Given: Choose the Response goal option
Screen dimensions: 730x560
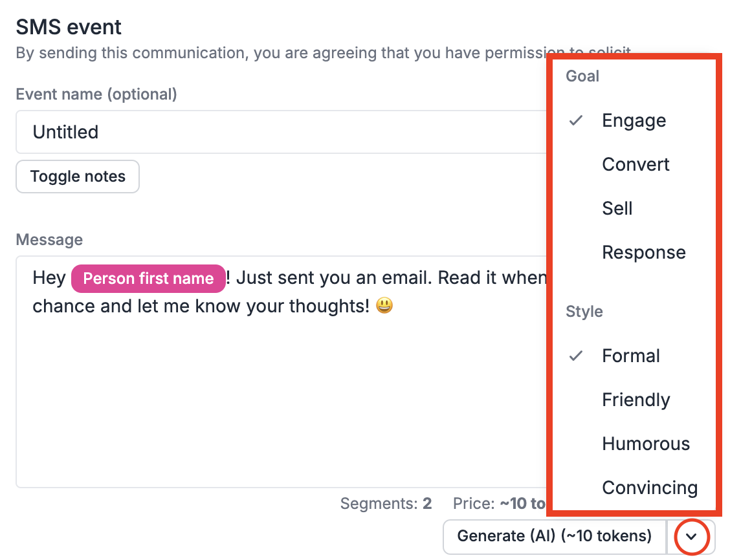Looking at the screenshot, I should [644, 252].
